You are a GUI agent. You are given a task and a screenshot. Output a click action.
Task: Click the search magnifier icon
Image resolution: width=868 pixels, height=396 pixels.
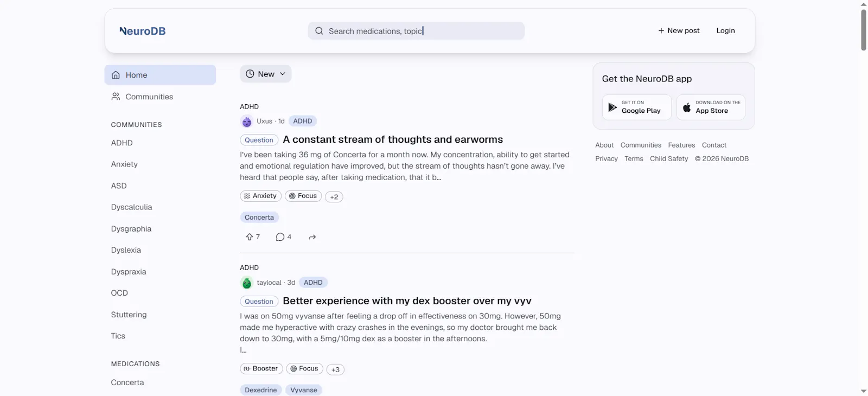[319, 31]
